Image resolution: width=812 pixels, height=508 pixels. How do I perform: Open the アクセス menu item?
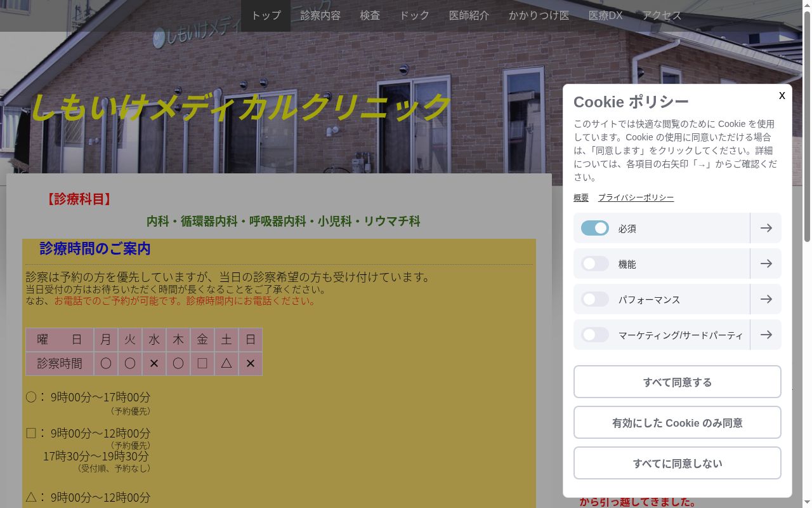(662, 15)
